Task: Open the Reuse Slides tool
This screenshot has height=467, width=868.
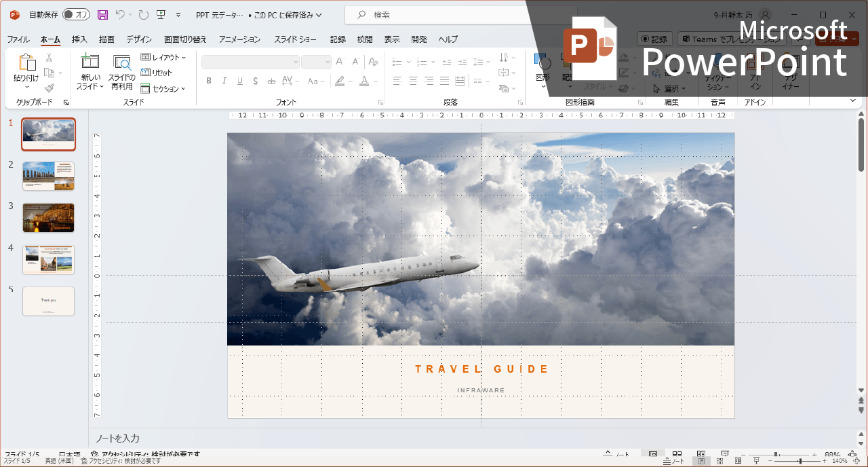Action: (x=122, y=71)
